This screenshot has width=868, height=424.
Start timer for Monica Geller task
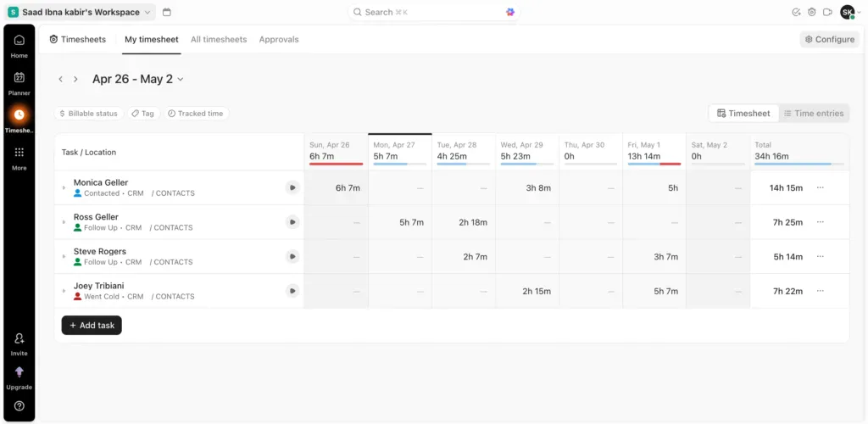(x=292, y=187)
